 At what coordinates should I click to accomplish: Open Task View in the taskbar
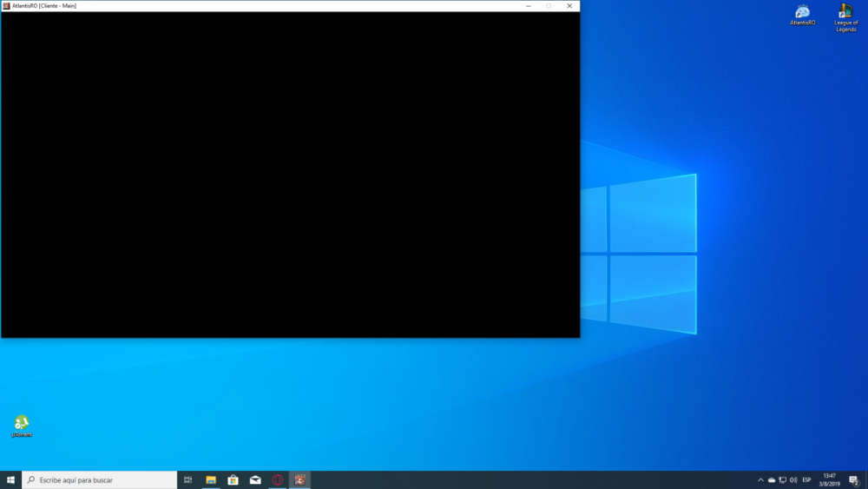click(187, 479)
